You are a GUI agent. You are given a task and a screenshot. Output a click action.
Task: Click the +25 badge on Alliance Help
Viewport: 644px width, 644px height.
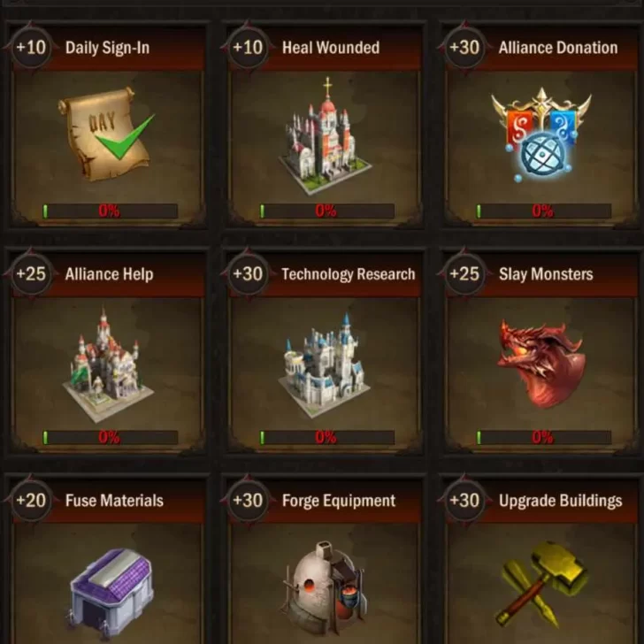click(31, 274)
